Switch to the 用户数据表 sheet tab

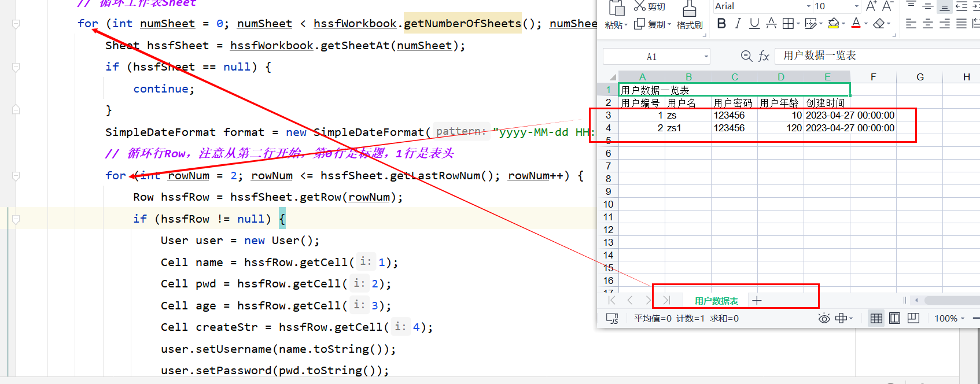pyautogui.click(x=716, y=301)
